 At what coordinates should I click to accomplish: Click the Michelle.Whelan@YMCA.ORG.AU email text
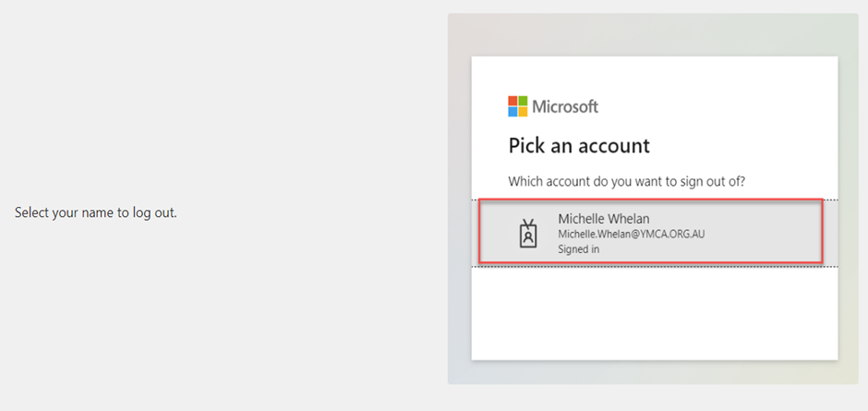pyautogui.click(x=631, y=235)
